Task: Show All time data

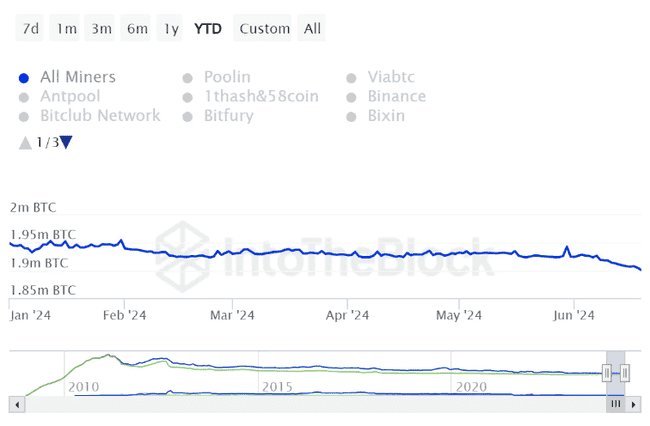Action: [x=313, y=28]
